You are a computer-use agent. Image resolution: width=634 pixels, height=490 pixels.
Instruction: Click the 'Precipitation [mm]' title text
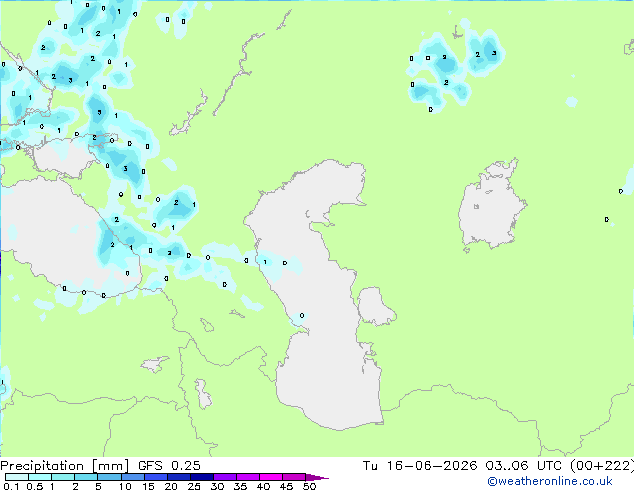tap(65, 466)
